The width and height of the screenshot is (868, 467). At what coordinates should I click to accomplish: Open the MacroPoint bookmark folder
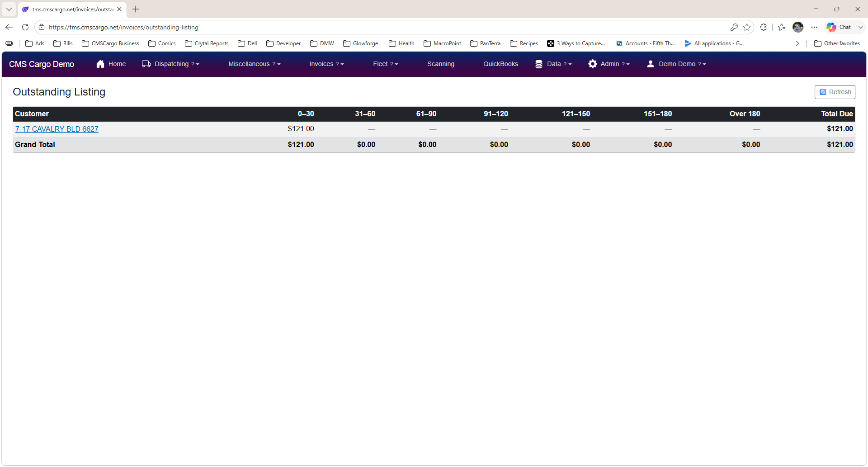443,43
